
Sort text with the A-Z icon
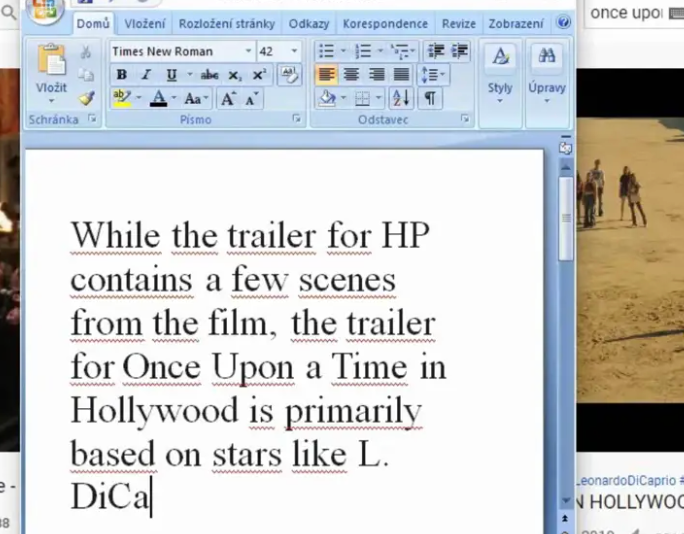(401, 99)
